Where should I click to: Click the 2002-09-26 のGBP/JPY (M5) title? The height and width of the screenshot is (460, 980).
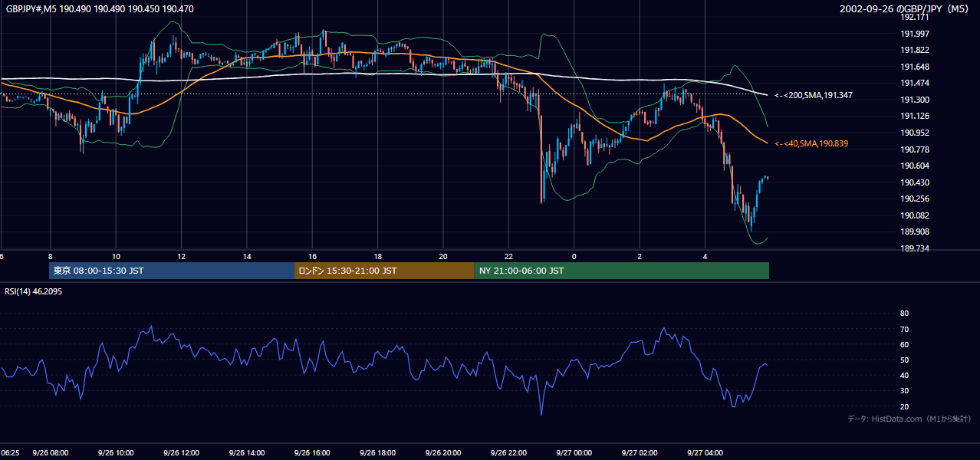(906, 9)
